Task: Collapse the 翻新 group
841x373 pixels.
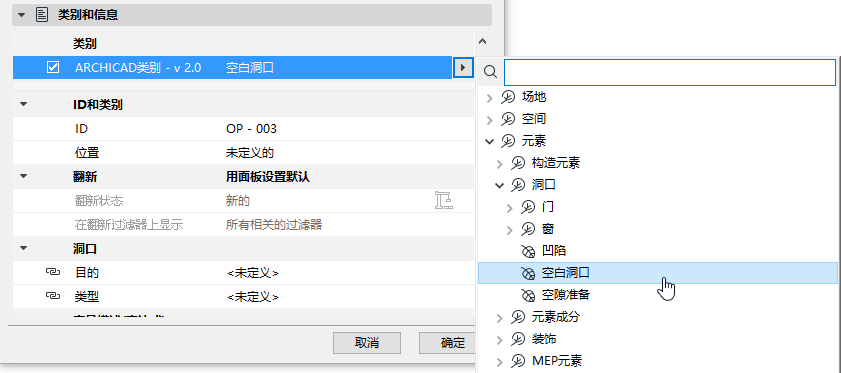Action: pos(23,177)
